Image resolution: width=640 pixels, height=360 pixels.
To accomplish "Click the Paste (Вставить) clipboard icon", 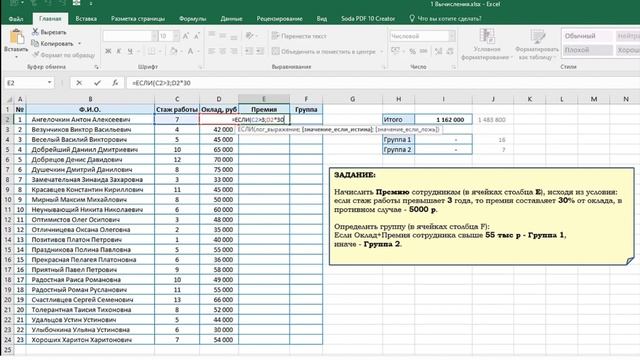I will point(16,37).
